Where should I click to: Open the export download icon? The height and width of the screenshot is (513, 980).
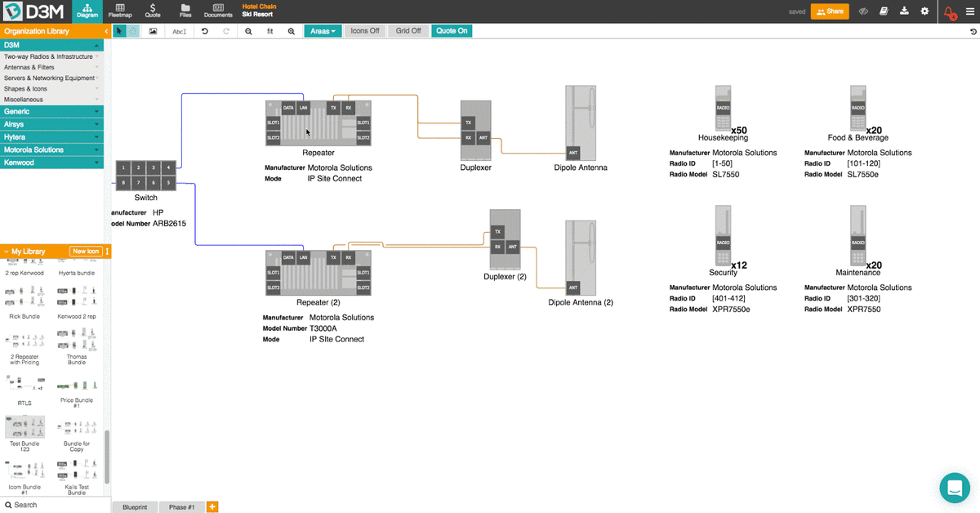(x=904, y=11)
